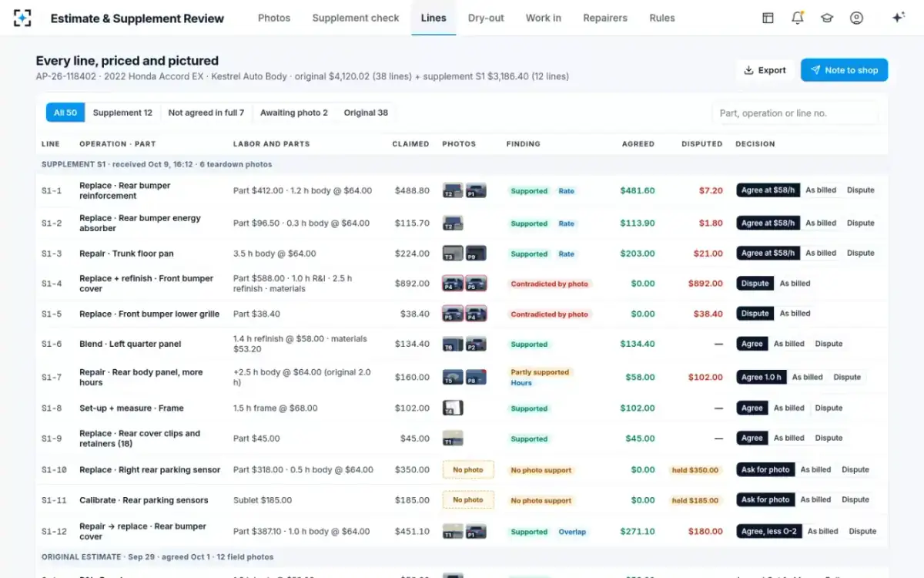
Task: Open the AI sparkle assistant icon
Action: click(x=898, y=18)
